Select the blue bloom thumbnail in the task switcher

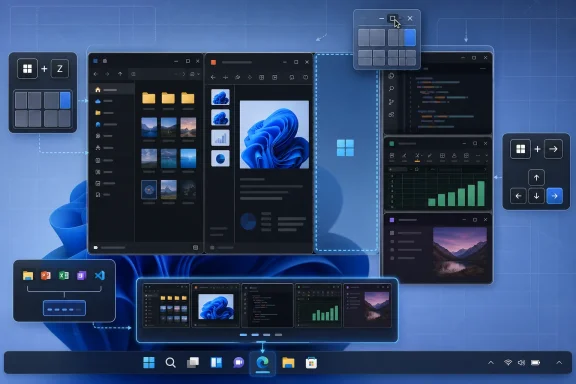pyautogui.click(x=215, y=305)
